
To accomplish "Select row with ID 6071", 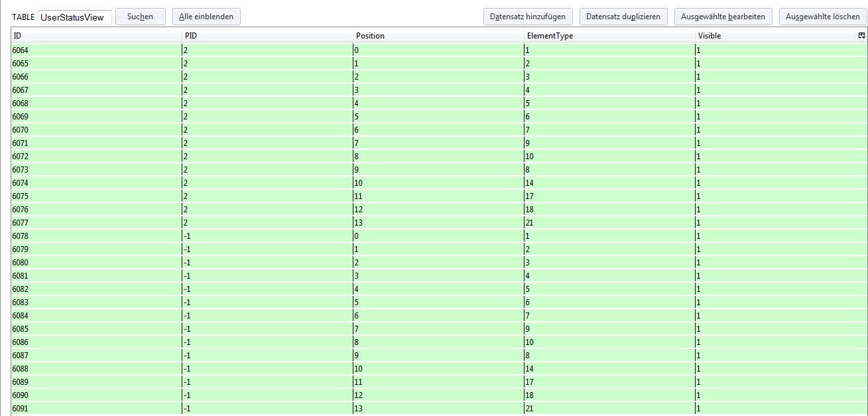I will [438, 143].
